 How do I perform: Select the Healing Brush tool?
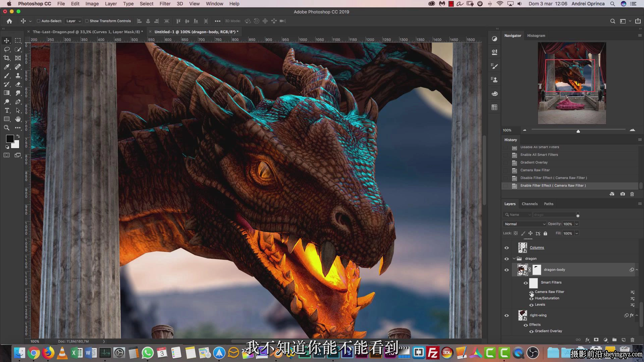[x=18, y=67]
